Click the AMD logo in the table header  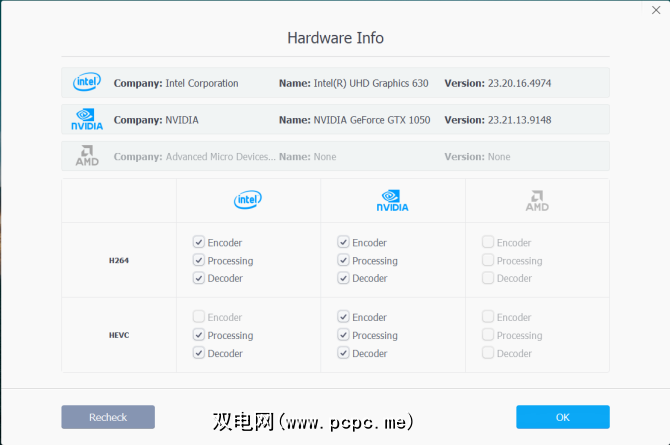pyautogui.click(x=537, y=200)
